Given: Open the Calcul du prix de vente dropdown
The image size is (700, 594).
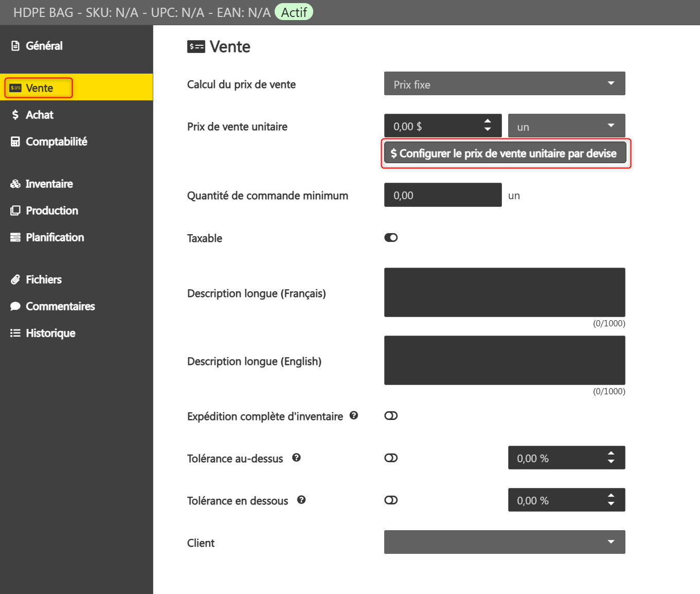Looking at the screenshot, I should [x=504, y=83].
